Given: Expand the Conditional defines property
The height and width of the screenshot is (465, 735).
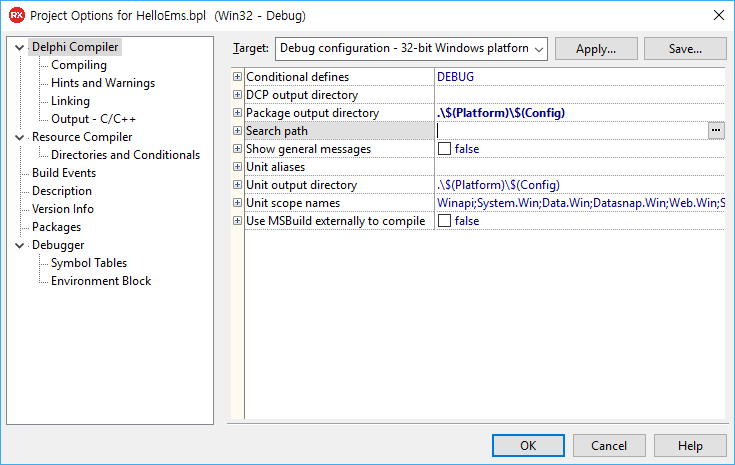Looking at the screenshot, I should tap(238, 76).
